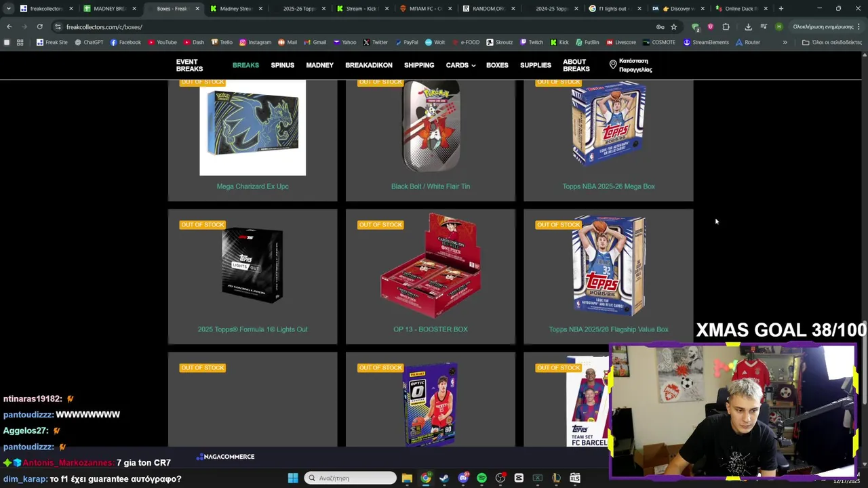Open Topps NBA 2025/26 Flagship Value Box
868x488 pixels.
coord(608,329)
